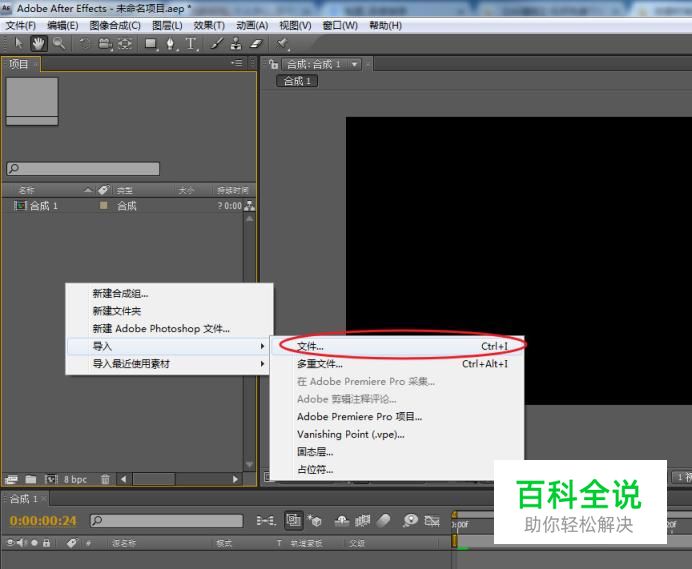Screen dimensions: 692x569
Task: Click the project panel scroll-up arrow
Action: click(x=249, y=219)
